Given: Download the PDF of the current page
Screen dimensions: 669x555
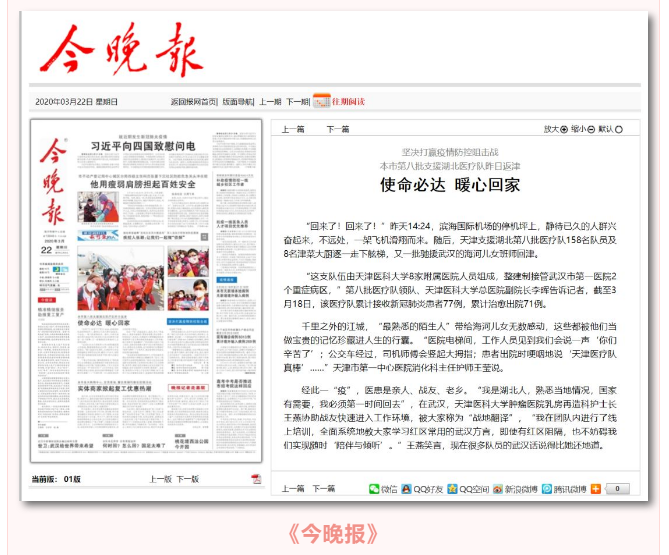Looking at the screenshot, I should (x=256, y=479).
